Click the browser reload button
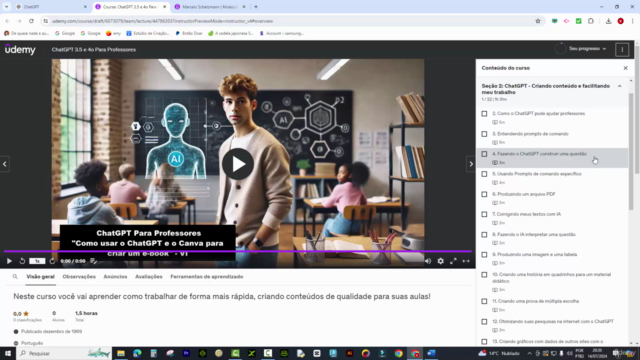Image resolution: width=640 pixels, height=360 pixels. (x=31, y=21)
